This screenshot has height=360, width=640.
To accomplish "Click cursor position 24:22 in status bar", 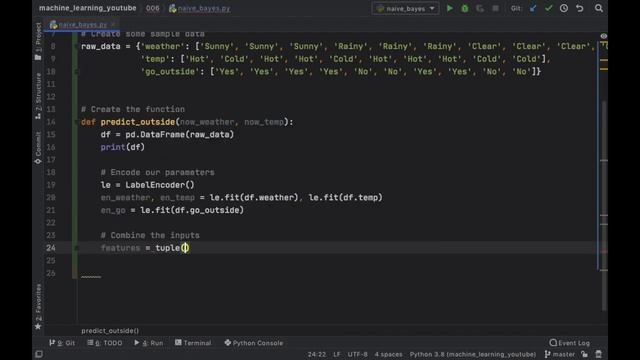I will point(317,354).
